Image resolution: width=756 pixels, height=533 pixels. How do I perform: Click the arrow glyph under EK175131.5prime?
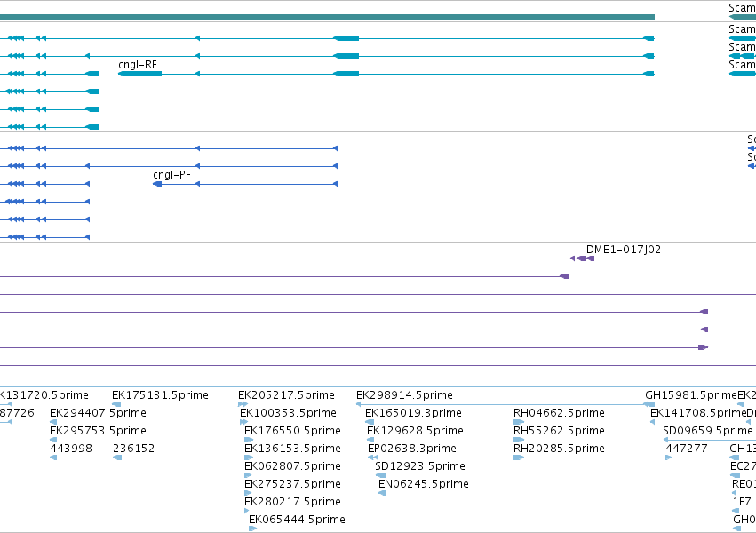click(x=116, y=404)
